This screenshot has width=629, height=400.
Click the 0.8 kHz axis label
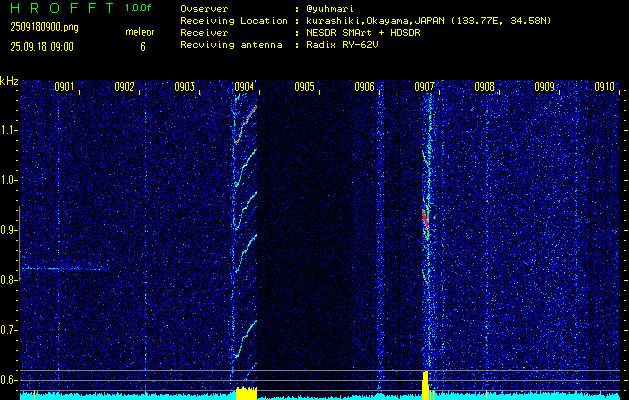8,280
